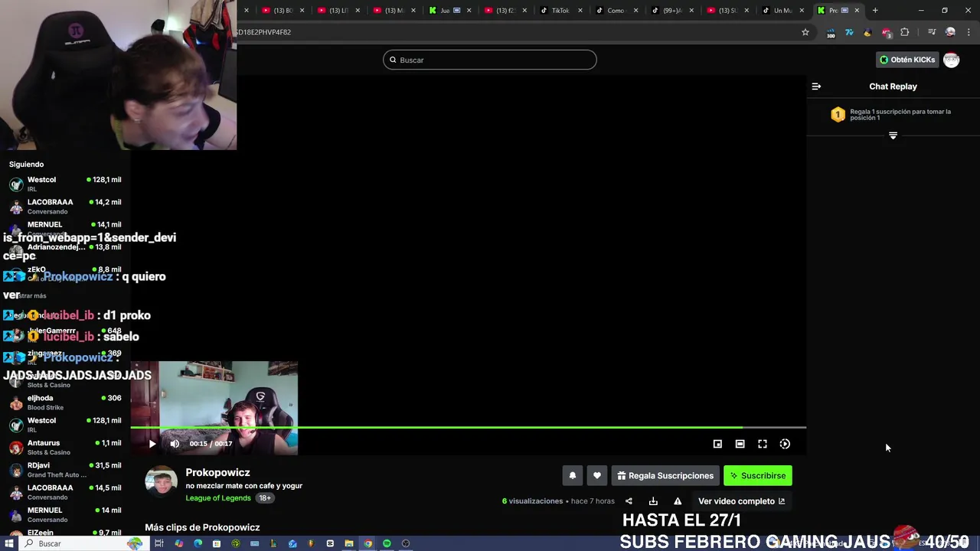Click Regala Suscripciones button
980x551 pixels.
click(x=665, y=475)
